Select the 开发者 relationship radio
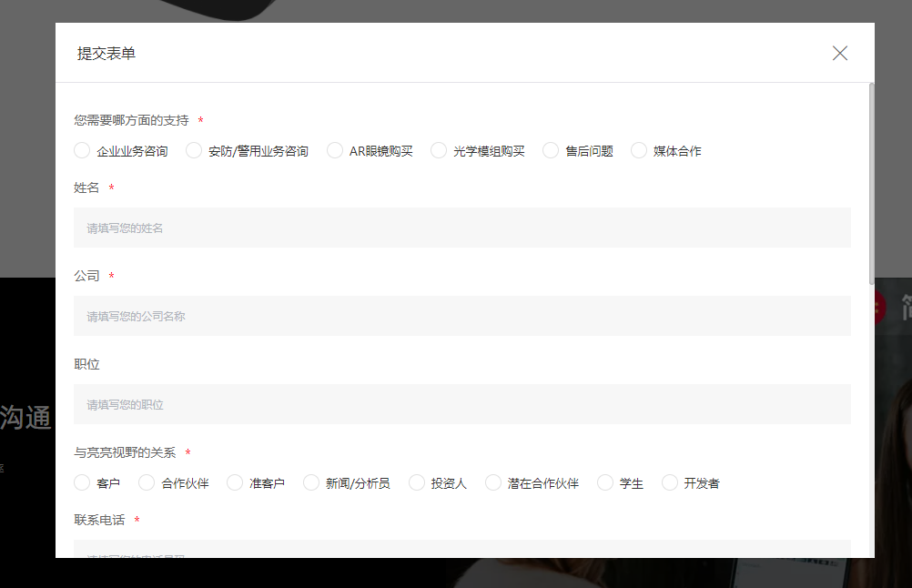912x588 pixels. coord(670,482)
